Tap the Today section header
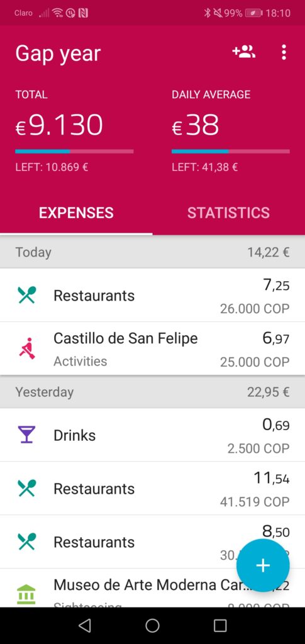 [152, 252]
